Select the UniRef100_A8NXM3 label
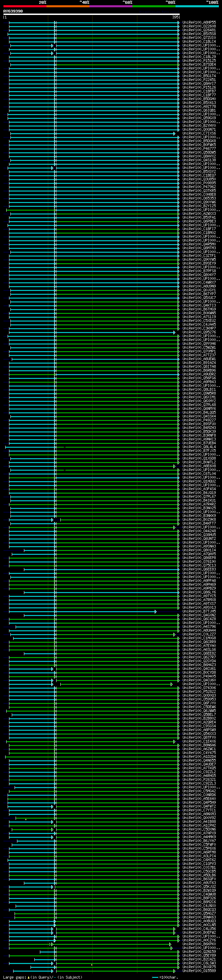Viewport: 222px width, 980px height. click(199, 814)
